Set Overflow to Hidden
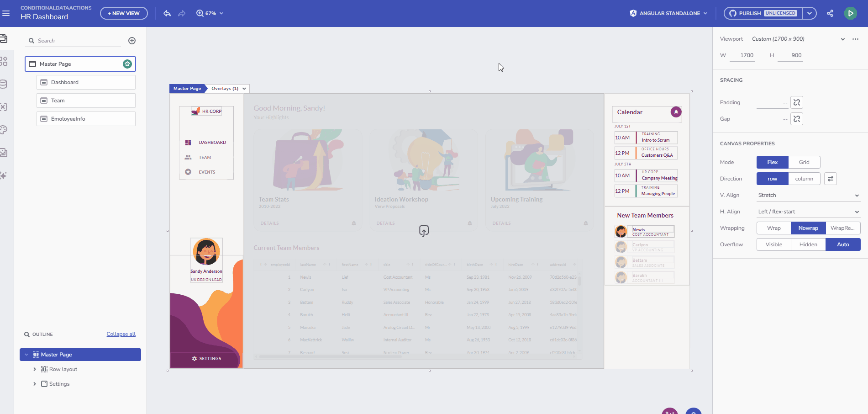This screenshot has width=868, height=414. [808, 244]
